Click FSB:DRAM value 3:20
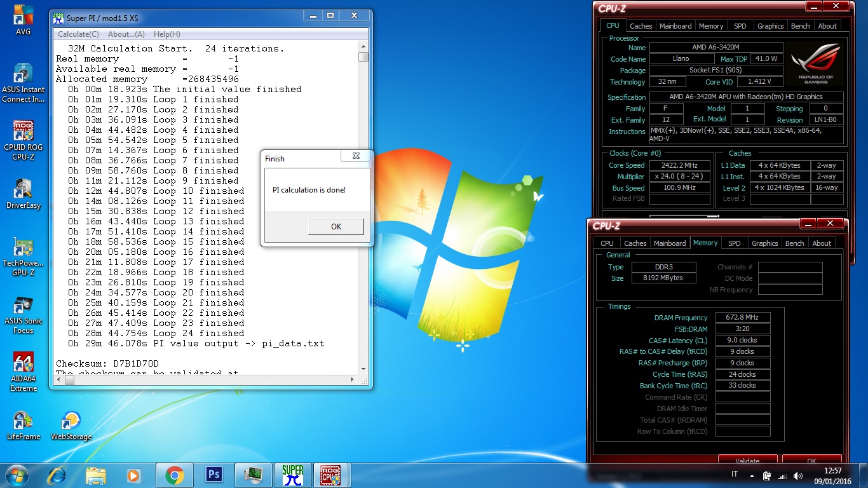This screenshot has width=868, height=488. [743, 329]
